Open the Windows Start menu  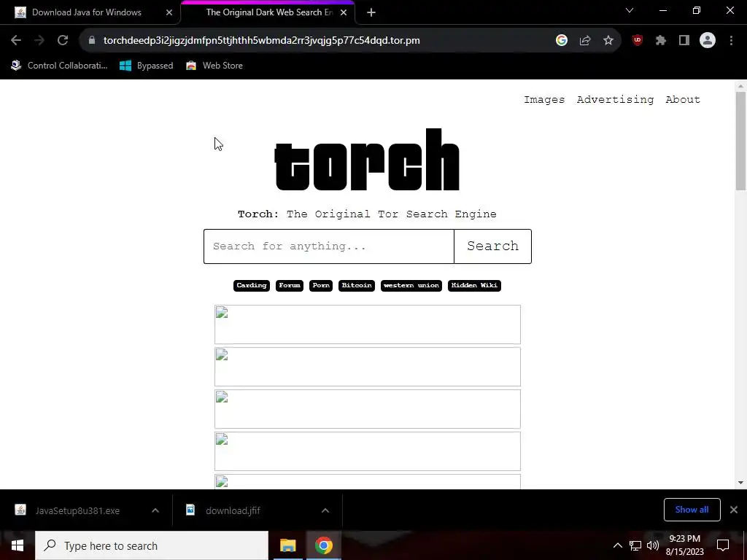click(x=18, y=545)
